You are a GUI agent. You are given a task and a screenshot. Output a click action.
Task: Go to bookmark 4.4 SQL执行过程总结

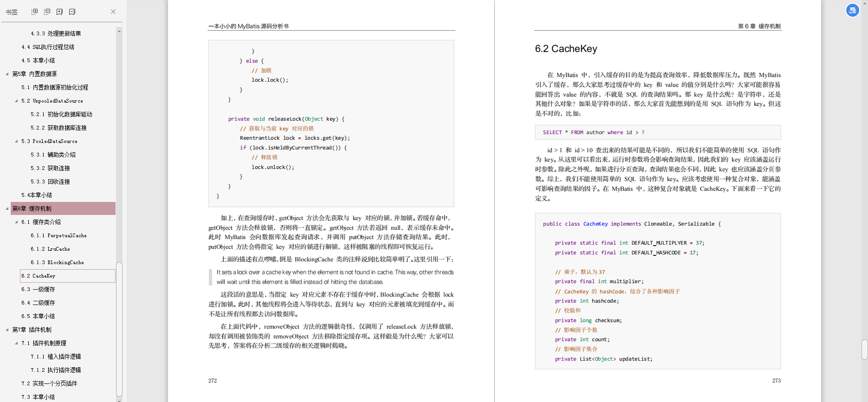tap(48, 47)
